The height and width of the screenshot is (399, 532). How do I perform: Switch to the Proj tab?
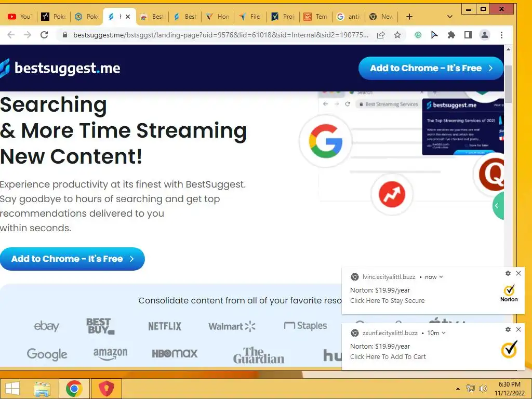(x=283, y=17)
